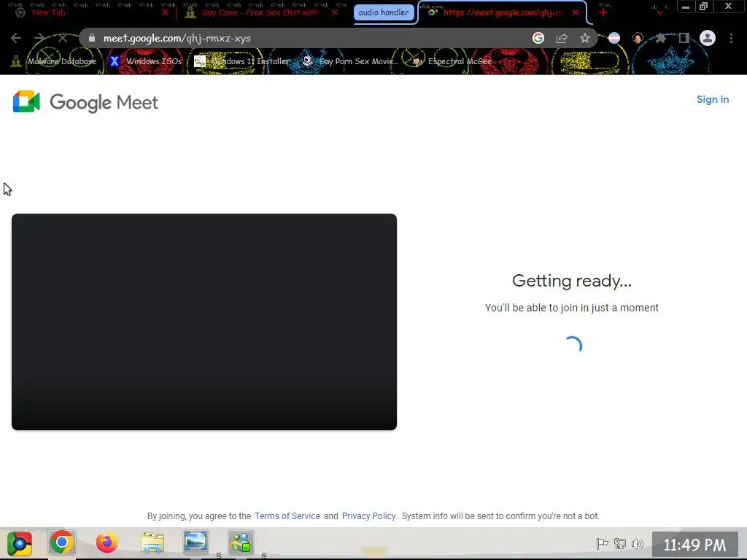Click the multicolor Chrome taskbar icon

20,542
